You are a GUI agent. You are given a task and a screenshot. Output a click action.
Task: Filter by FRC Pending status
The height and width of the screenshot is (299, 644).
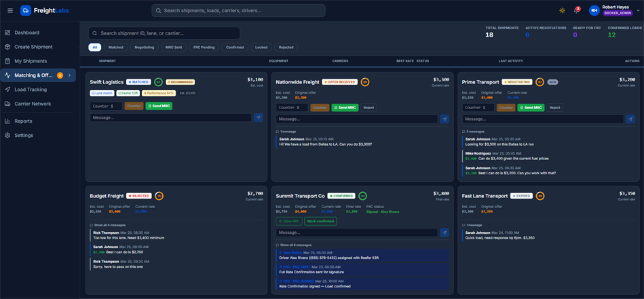point(204,47)
